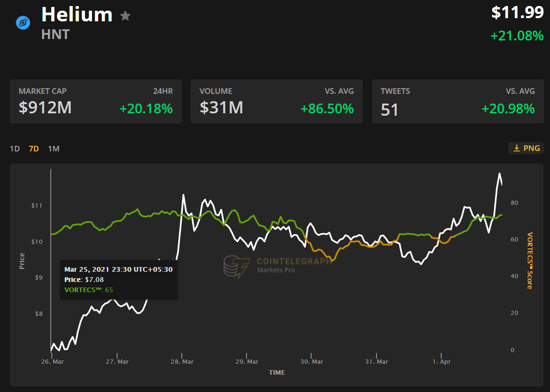Switch chart range to 1D
550x392 pixels.
click(15, 149)
